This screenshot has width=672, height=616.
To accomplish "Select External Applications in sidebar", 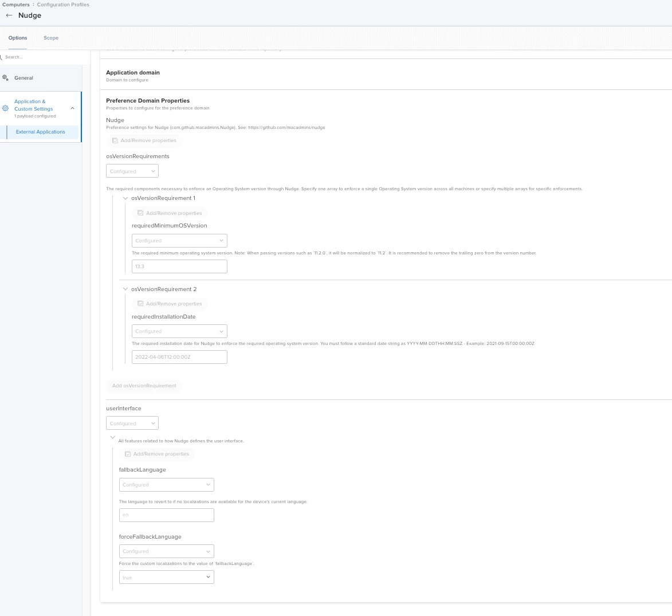I will [41, 132].
